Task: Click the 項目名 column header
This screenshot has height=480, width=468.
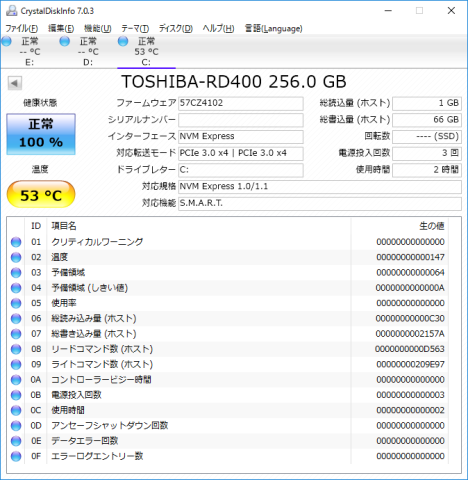Action: click(x=64, y=226)
